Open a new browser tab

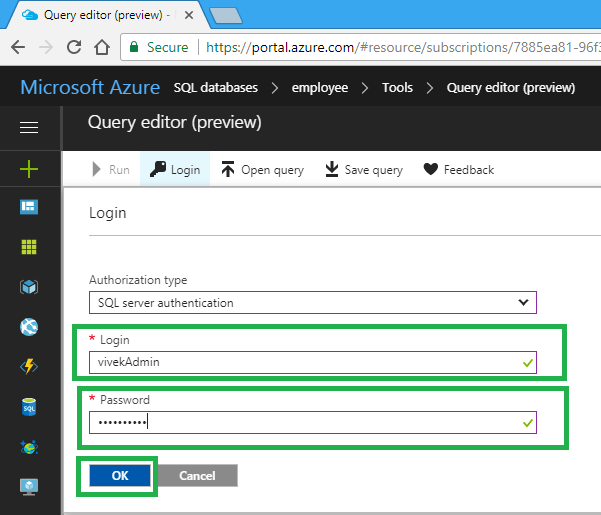(226, 16)
